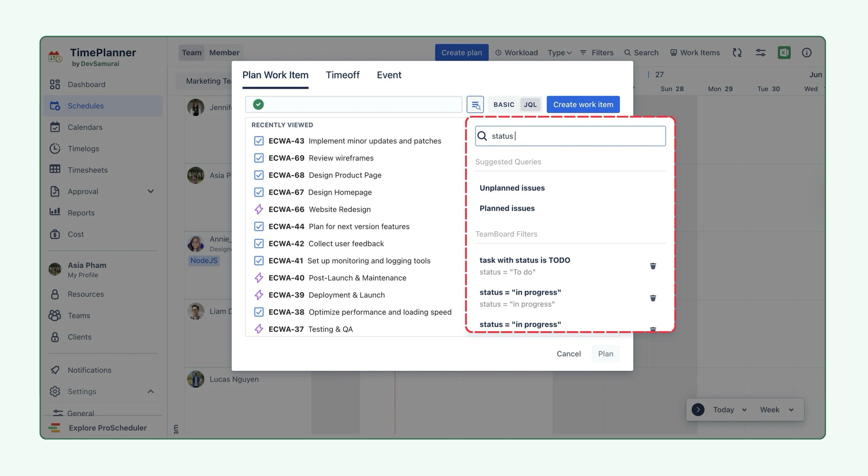Delete the 'task with status is TODO' filter
This screenshot has height=476, width=868.
[x=653, y=266]
